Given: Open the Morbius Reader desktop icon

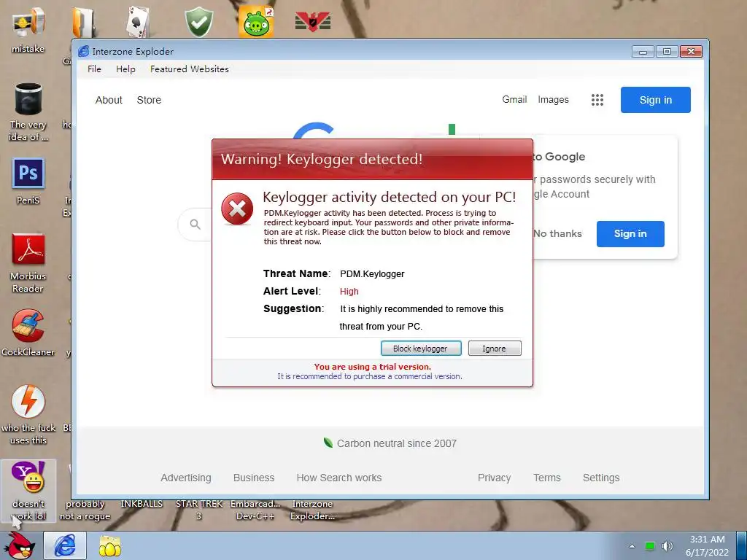Looking at the screenshot, I should coord(28,262).
